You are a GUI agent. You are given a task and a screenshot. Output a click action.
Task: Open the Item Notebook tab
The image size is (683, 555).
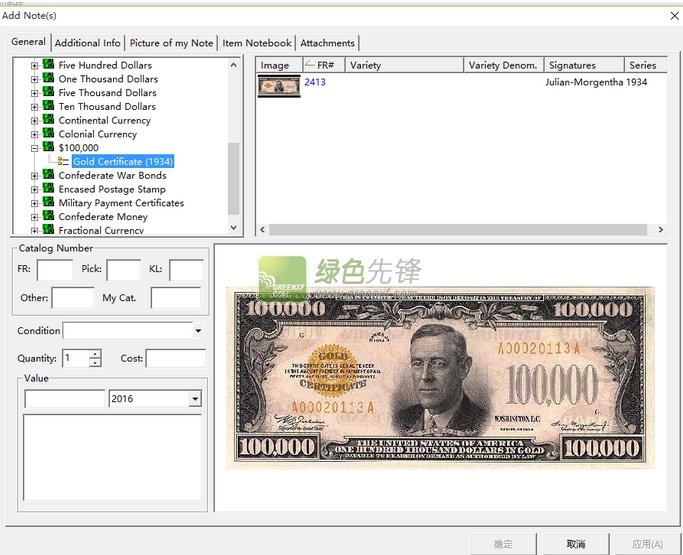click(x=257, y=43)
